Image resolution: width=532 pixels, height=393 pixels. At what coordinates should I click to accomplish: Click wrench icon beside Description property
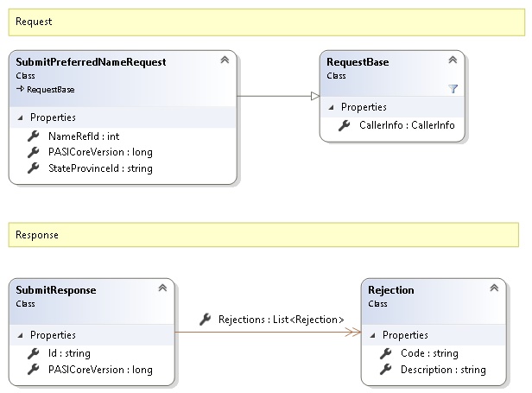click(x=387, y=370)
